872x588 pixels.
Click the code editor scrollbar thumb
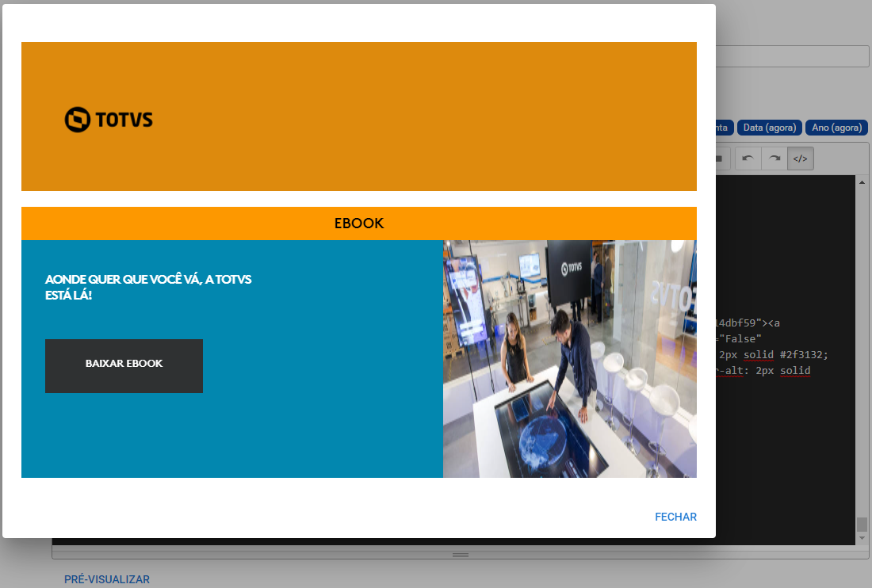click(x=862, y=524)
